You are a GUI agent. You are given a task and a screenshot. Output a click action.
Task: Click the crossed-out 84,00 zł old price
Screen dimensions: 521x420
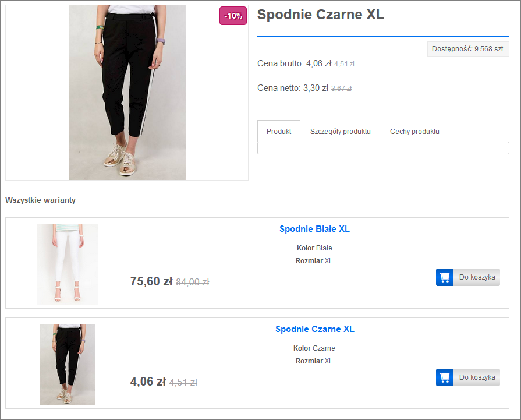tap(192, 283)
